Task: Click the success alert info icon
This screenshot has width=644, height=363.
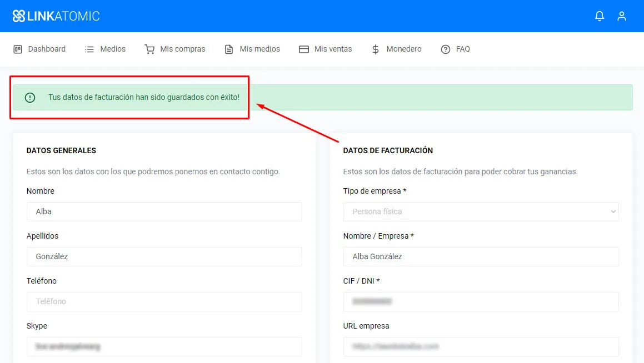Action: [x=30, y=98]
